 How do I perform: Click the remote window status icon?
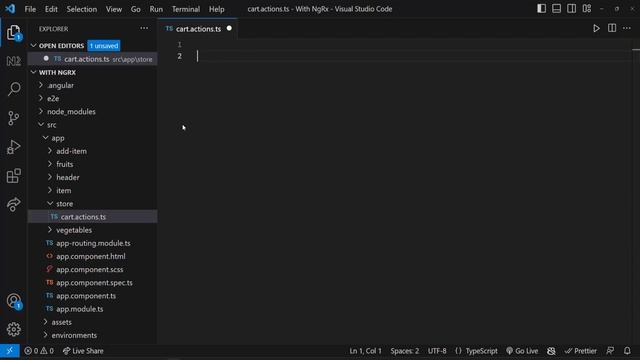click(9, 351)
